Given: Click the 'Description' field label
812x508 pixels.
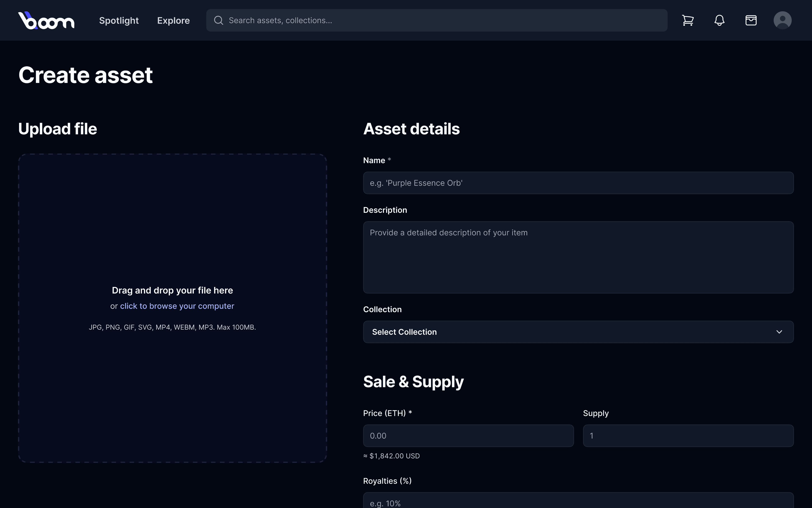Looking at the screenshot, I should (x=385, y=210).
